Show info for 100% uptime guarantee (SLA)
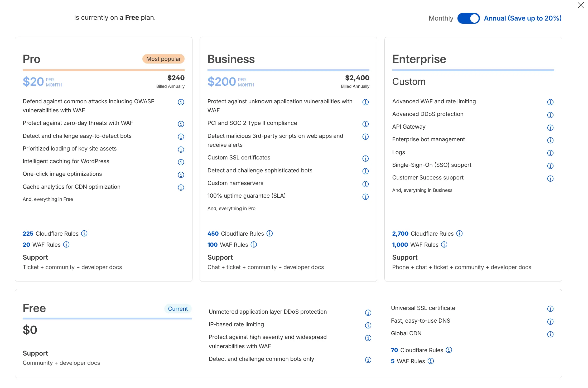Viewport: 588px width, 388px height. click(x=365, y=197)
